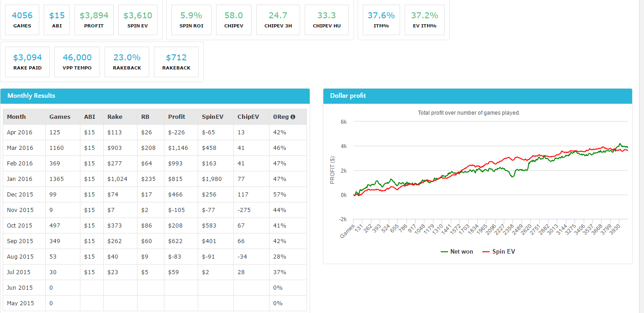
Task: Toggle the Spin EV legend entry
Action: click(499, 251)
